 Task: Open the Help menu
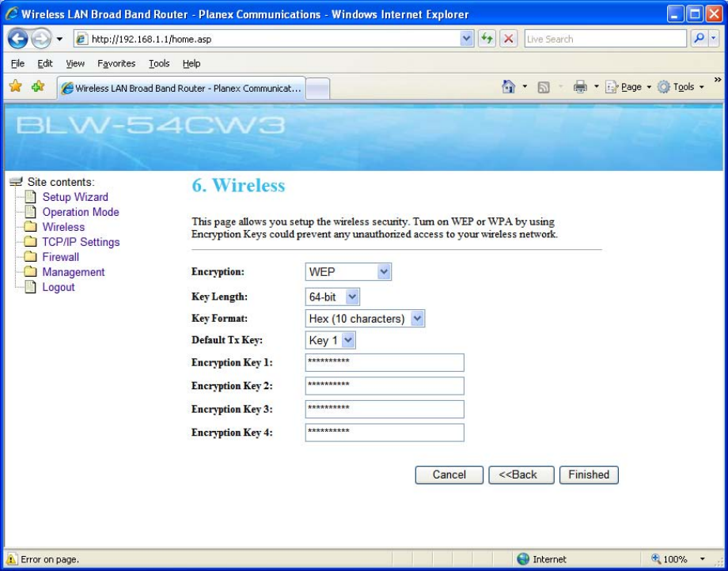point(191,63)
